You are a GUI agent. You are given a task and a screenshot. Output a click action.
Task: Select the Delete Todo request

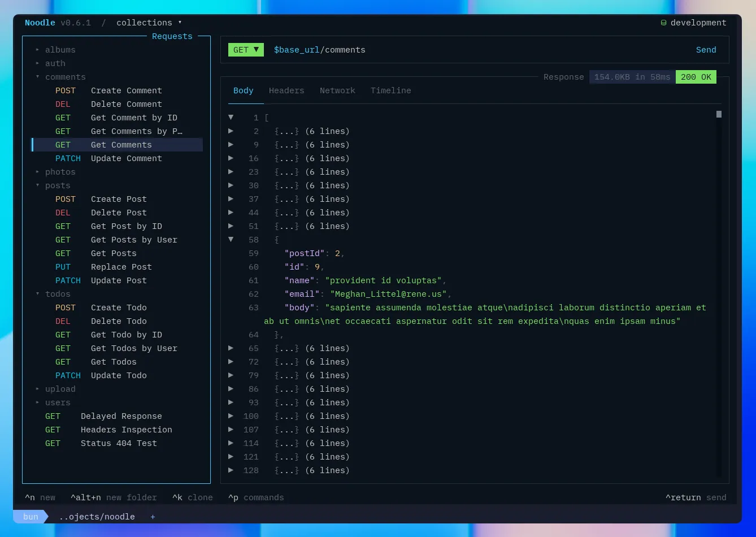(116, 321)
